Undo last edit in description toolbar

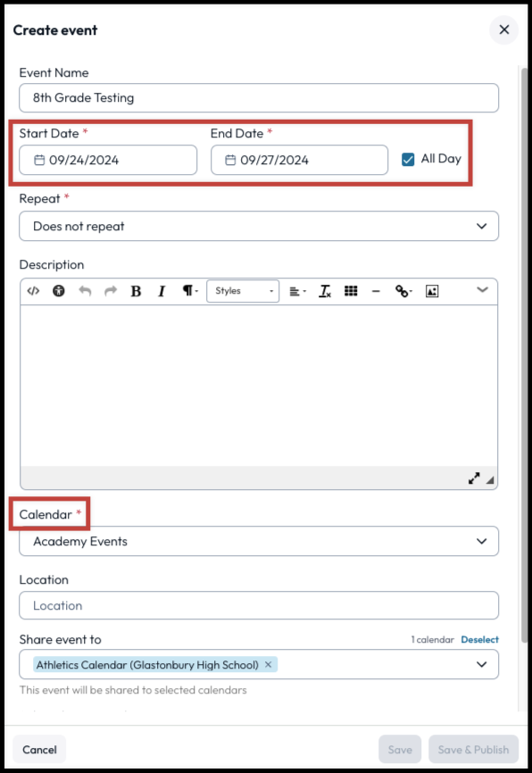click(x=85, y=291)
